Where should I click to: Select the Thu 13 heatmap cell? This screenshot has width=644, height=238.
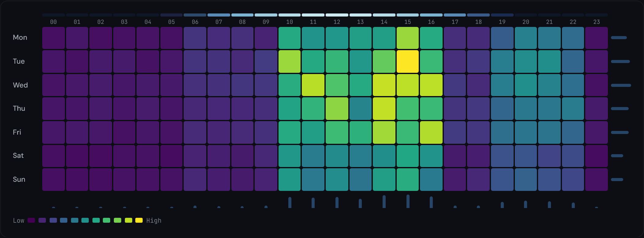pyautogui.click(x=361, y=109)
